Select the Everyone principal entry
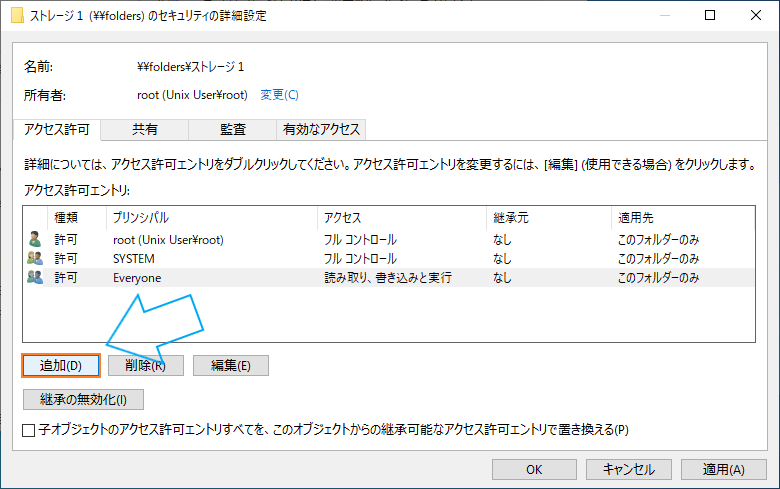The image size is (780, 489). tap(137, 278)
